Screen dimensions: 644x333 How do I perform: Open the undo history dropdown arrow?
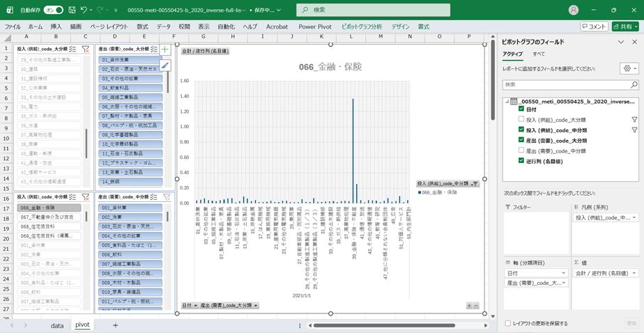point(91,10)
